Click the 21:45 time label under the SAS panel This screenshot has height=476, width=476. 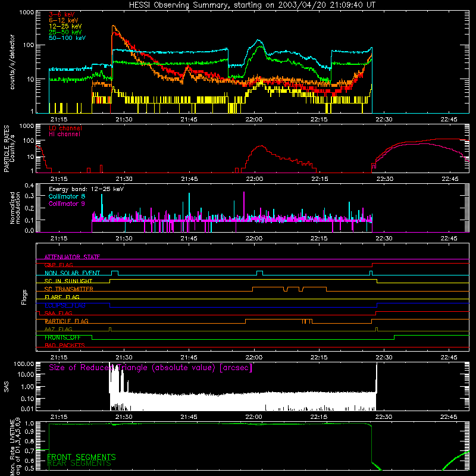coord(189,417)
